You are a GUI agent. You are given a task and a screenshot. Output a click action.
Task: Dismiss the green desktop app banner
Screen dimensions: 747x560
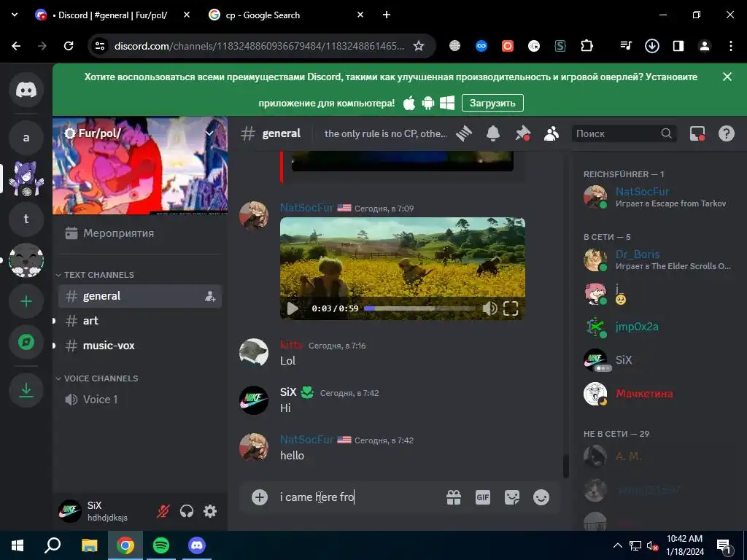click(x=727, y=77)
